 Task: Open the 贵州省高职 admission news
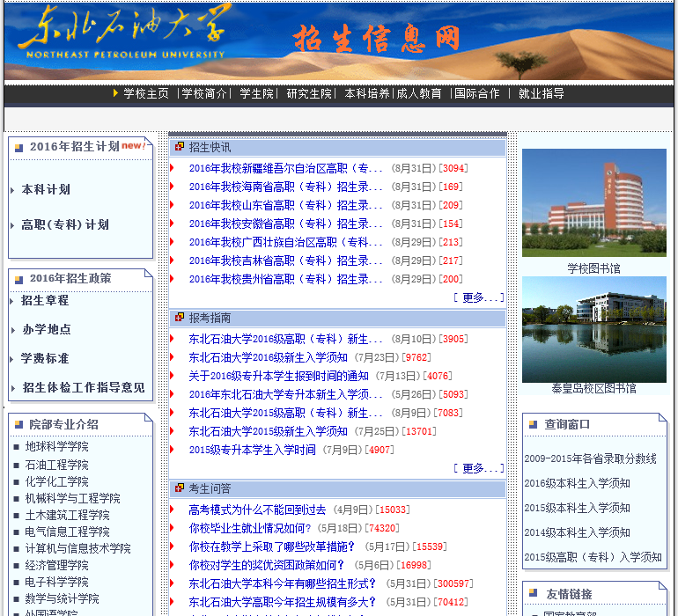pos(286,279)
